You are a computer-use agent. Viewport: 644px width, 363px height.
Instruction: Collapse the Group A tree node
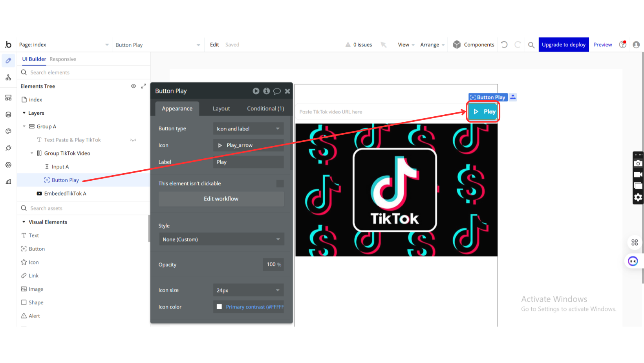pyautogui.click(x=24, y=126)
